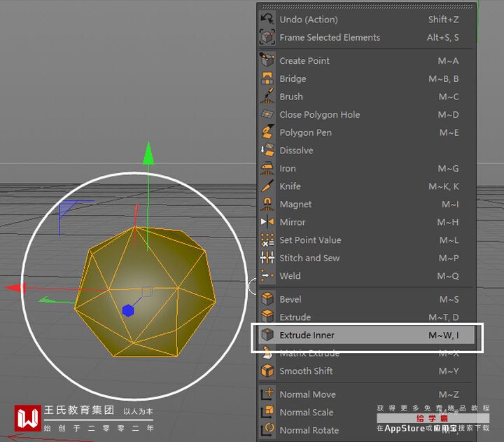Click the Smooth Shift icon
Image resolution: width=504 pixels, height=442 pixels.
click(267, 371)
